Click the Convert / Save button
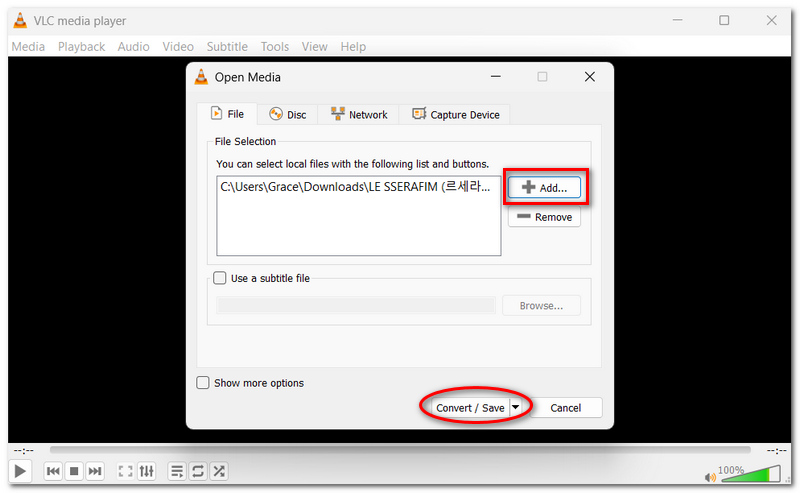 click(470, 408)
